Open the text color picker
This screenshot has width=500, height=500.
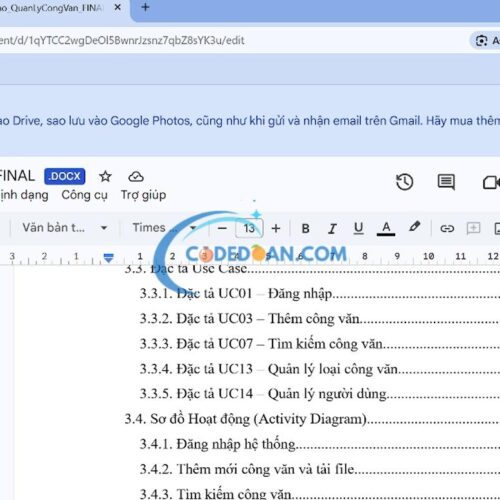click(x=386, y=229)
